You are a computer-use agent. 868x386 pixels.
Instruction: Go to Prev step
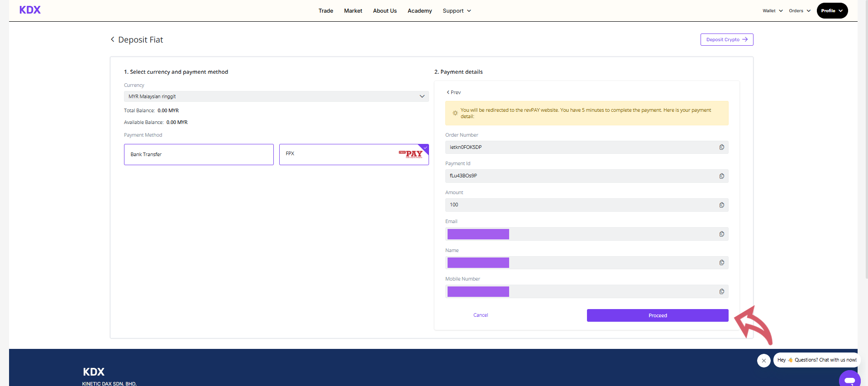tap(453, 92)
